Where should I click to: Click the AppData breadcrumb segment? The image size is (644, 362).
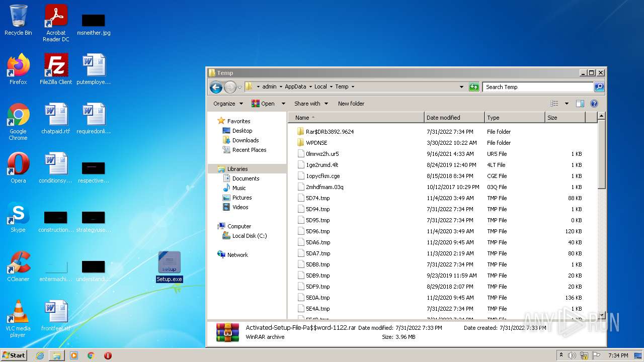[295, 87]
